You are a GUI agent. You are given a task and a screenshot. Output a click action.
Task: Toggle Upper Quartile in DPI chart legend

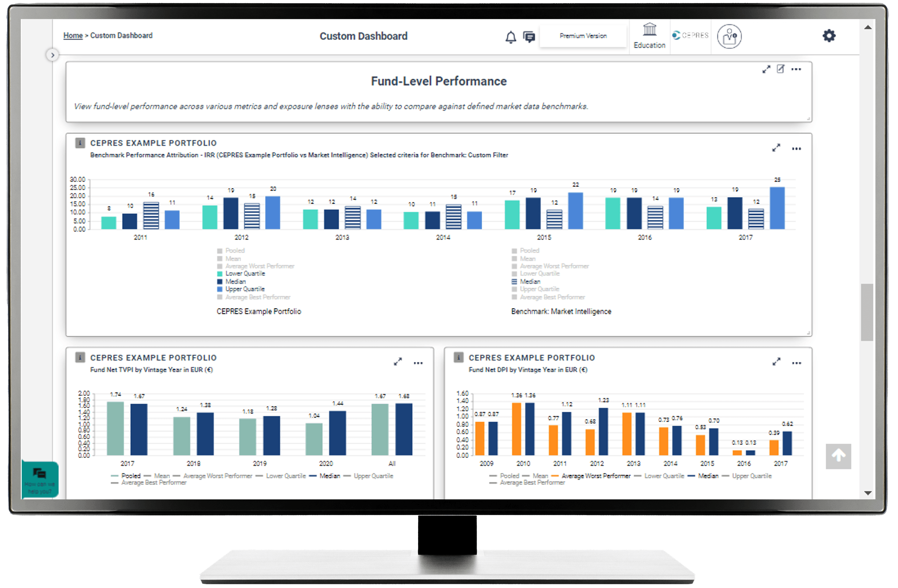tap(747, 476)
